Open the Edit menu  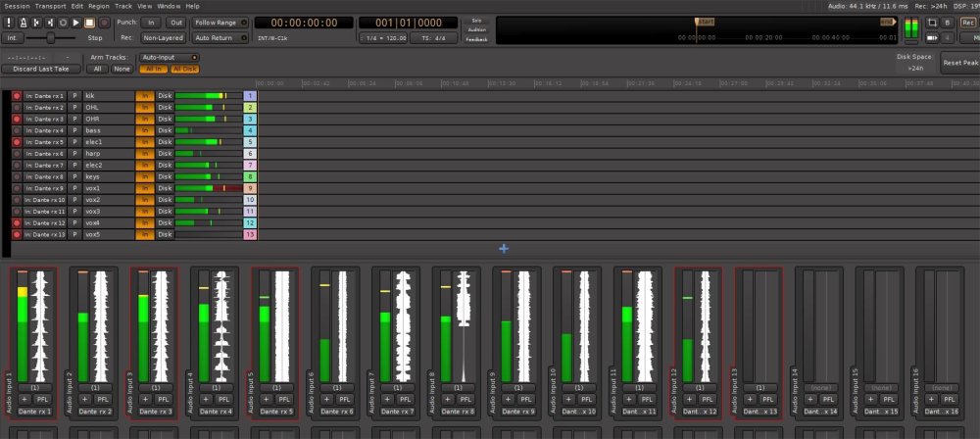[x=76, y=6]
